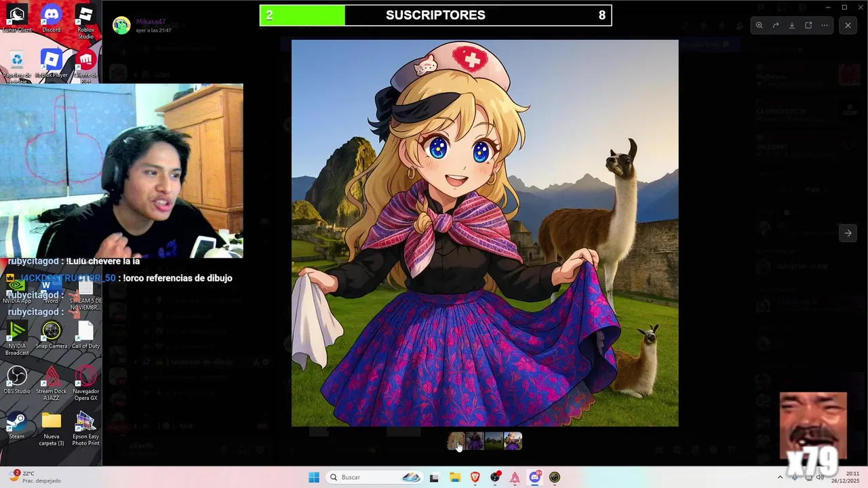This screenshot has height=488, width=868.
Task: Select the third carousel thumbnail
Action: click(494, 441)
